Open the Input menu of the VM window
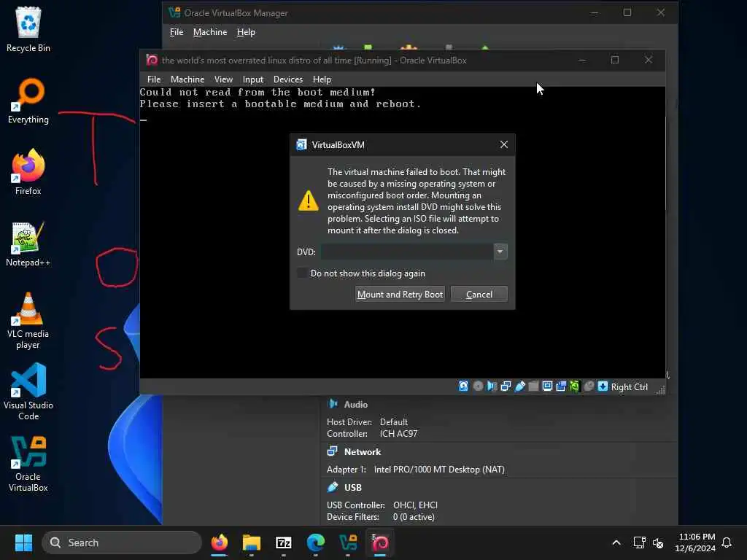The image size is (747, 560). tap(253, 79)
